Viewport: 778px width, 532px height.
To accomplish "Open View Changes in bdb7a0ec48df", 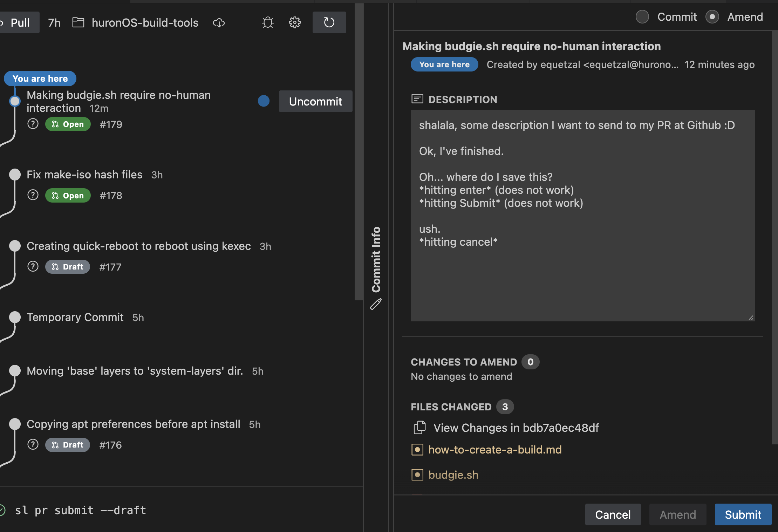I will click(x=516, y=428).
